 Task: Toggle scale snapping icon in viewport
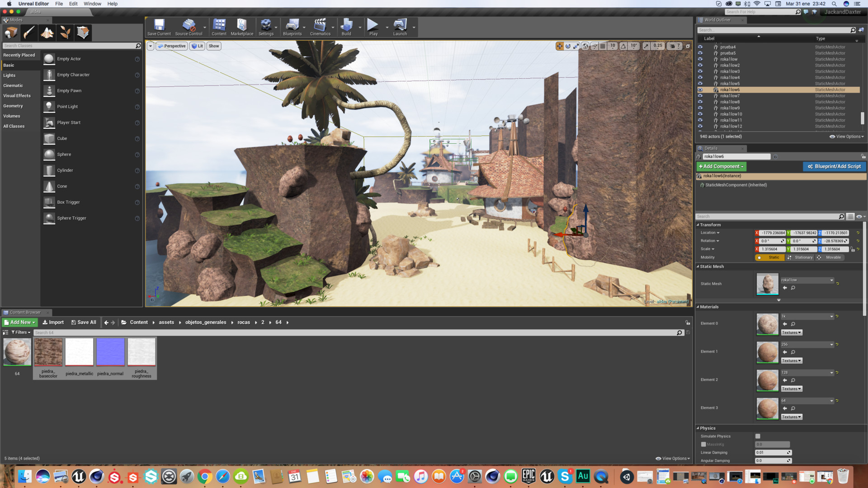point(646,46)
